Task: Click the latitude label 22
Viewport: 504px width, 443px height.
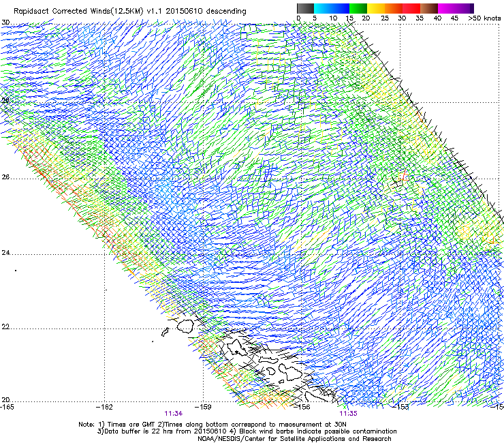Action: pyautogui.click(x=5, y=327)
